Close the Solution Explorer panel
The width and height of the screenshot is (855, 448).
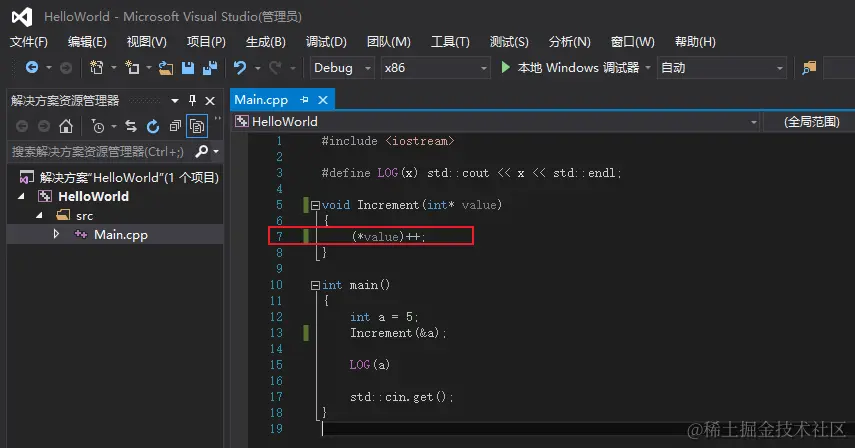coord(210,101)
